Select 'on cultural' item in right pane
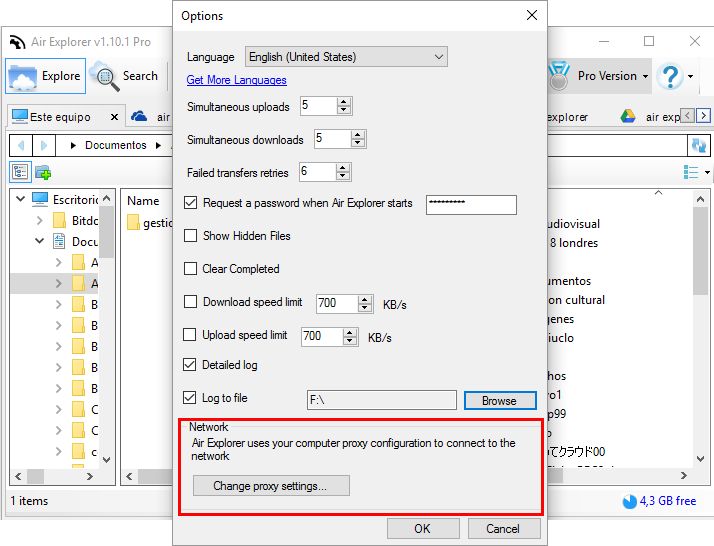The height and width of the screenshot is (546, 714). [x=576, y=300]
